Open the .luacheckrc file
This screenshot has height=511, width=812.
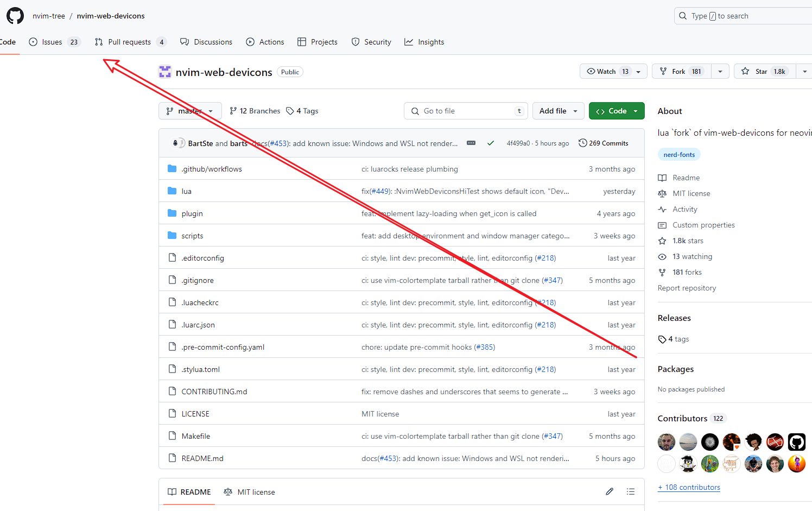click(x=200, y=302)
